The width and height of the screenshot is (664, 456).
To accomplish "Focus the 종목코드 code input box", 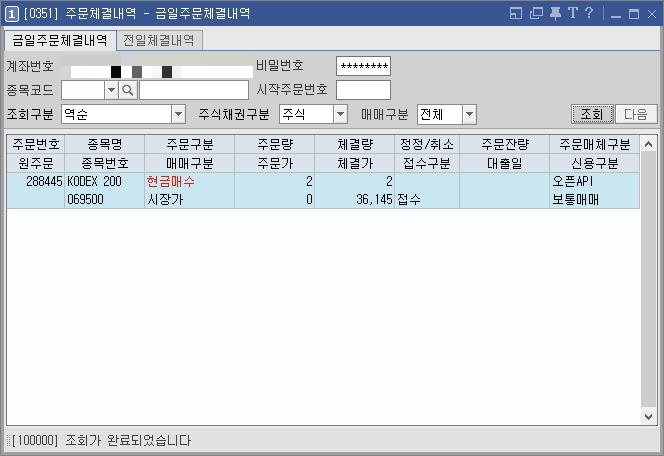I will pyautogui.click(x=83, y=90).
